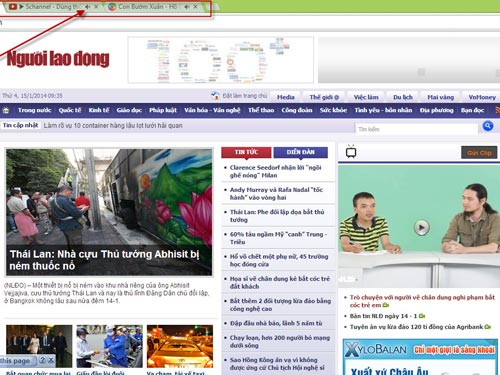This screenshot has width=500, height=375.
Task: Select Văn hóa - Văn nghệ menu
Action: click(x=212, y=110)
